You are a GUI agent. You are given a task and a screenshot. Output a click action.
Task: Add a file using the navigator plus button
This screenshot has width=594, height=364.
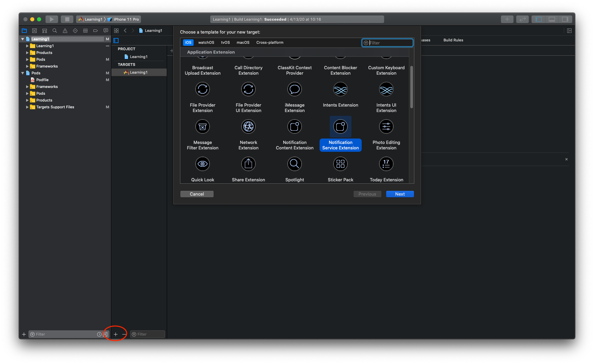tap(24, 334)
